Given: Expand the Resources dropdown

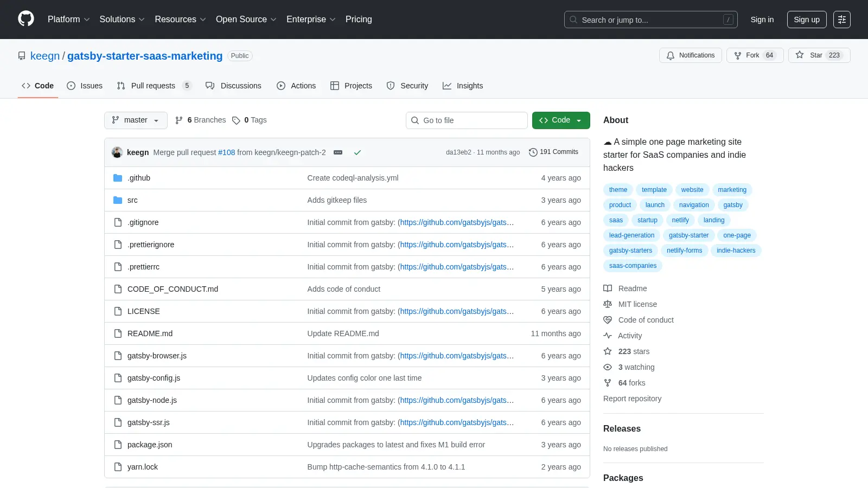Looking at the screenshot, I should pos(180,20).
